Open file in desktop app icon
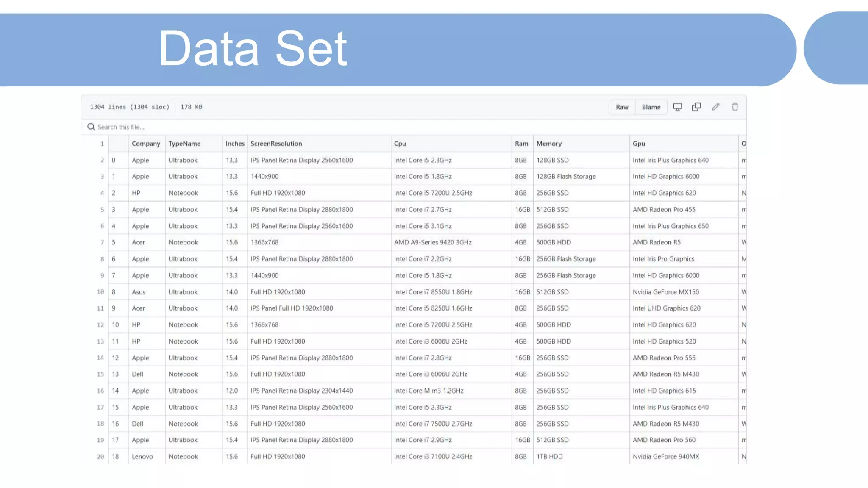The image size is (868, 488). 677,107
